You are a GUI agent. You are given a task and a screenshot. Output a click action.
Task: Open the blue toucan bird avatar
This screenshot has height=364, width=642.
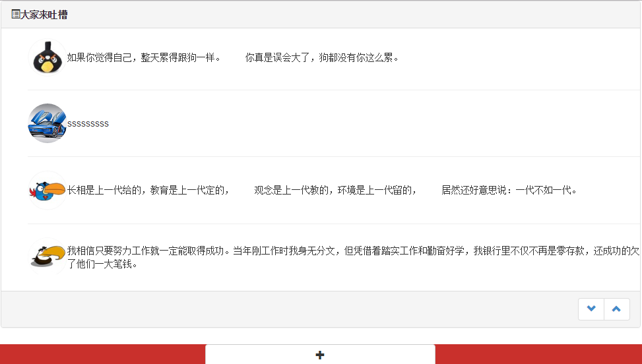point(48,190)
